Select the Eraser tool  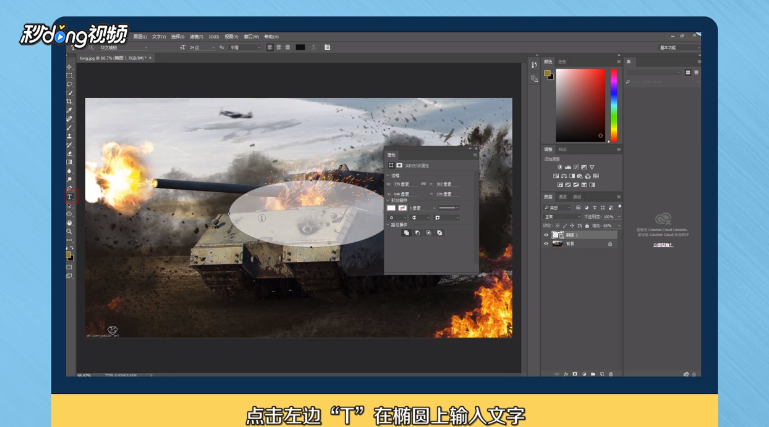point(70,153)
